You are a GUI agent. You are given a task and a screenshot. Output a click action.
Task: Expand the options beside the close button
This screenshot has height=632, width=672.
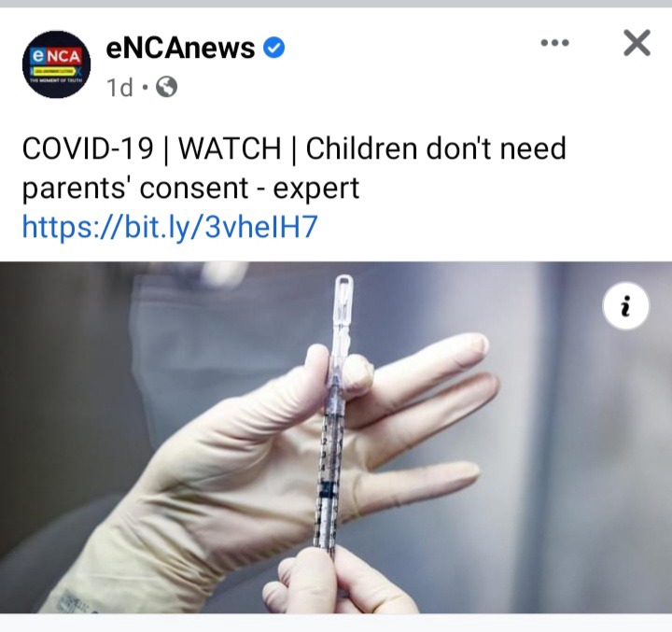click(x=555, y=42)
